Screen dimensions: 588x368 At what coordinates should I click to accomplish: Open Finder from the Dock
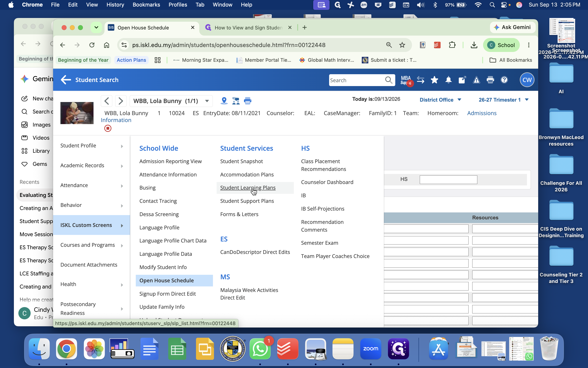click(x=39, y=349)
